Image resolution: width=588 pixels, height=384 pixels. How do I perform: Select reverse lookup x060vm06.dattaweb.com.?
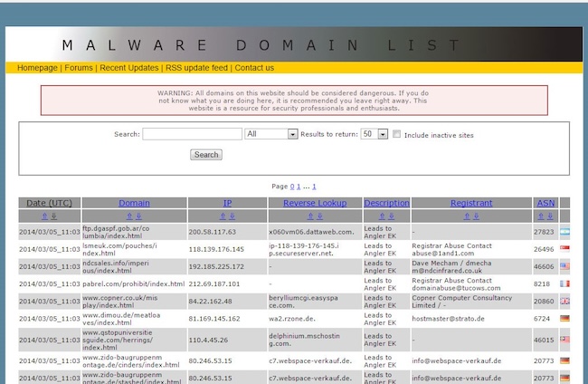click(311, 232)
